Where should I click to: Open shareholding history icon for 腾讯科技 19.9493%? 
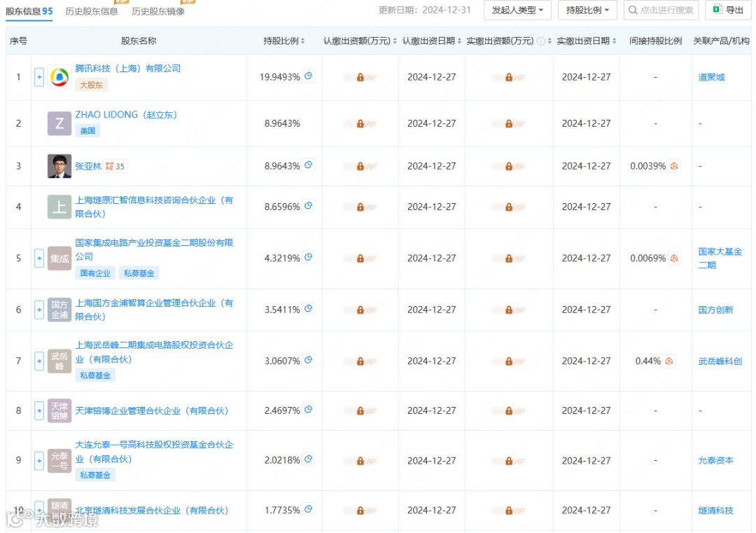click(x=309, y=76)
